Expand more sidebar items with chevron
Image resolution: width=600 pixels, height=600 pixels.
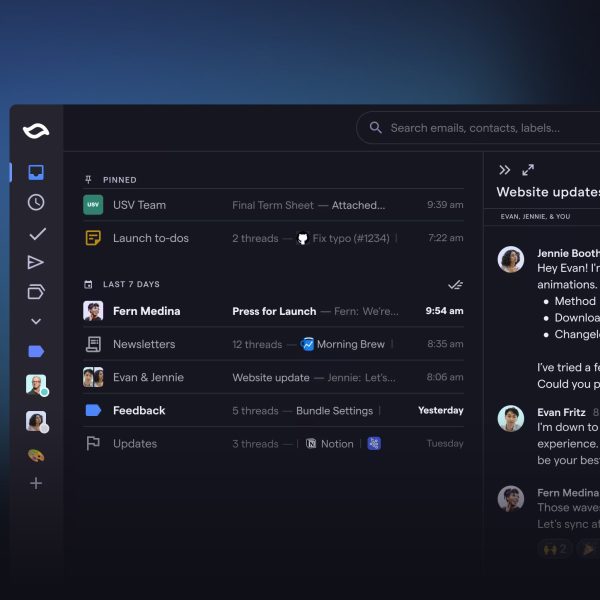[36, 322]
